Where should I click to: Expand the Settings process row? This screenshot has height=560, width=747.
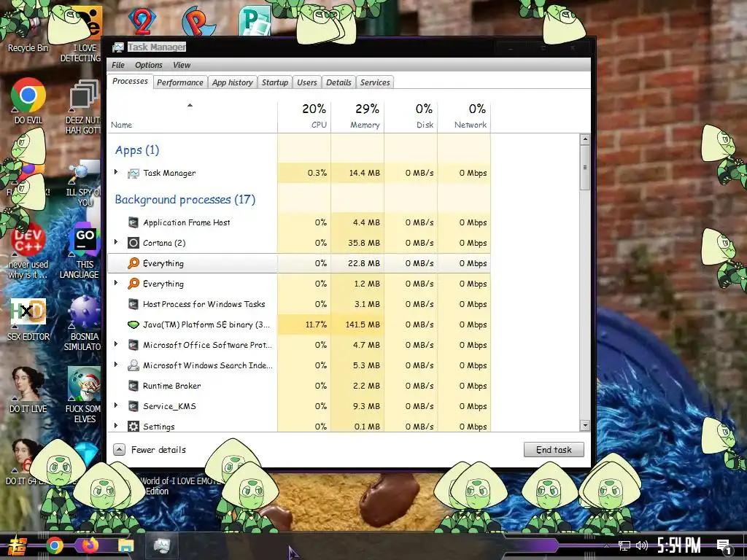coord(116,425)
